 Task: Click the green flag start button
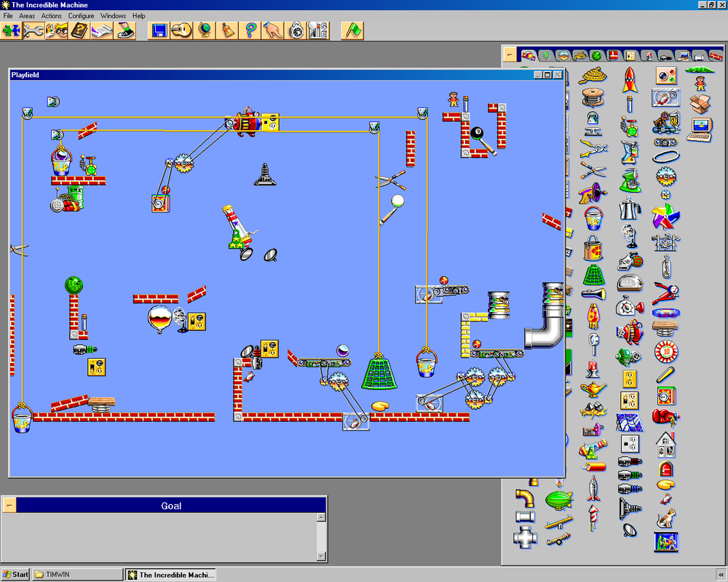[352, 31]
